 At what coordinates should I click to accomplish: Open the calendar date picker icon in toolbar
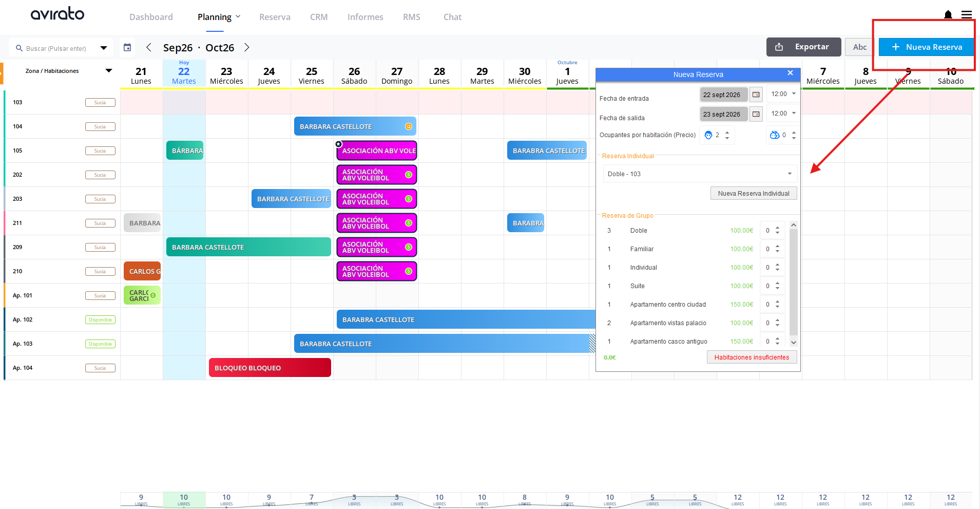point(127,47)
